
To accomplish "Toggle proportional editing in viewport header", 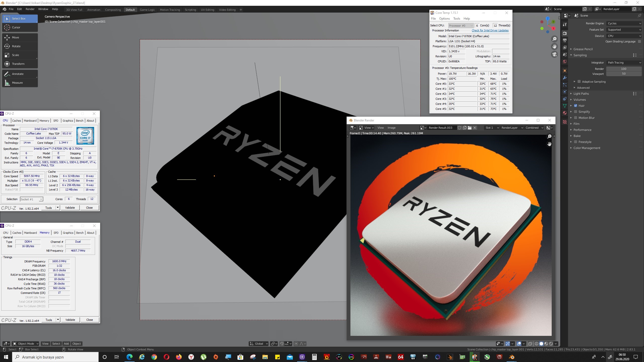I will (x=296, y=344).
